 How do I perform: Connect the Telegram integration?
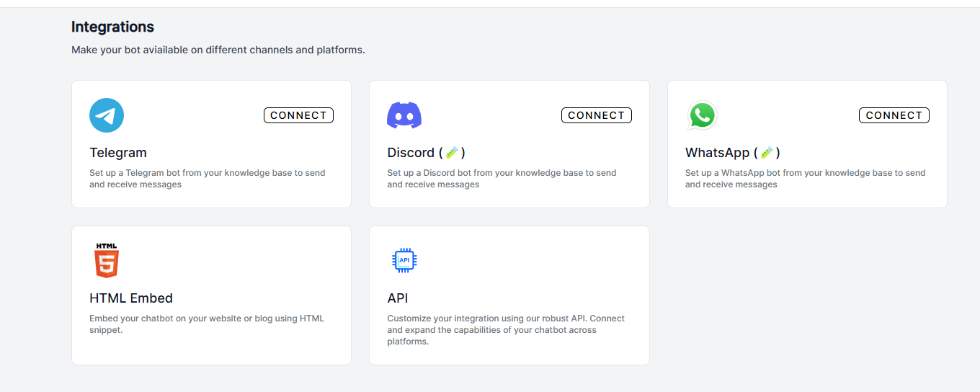click(298, 115)
